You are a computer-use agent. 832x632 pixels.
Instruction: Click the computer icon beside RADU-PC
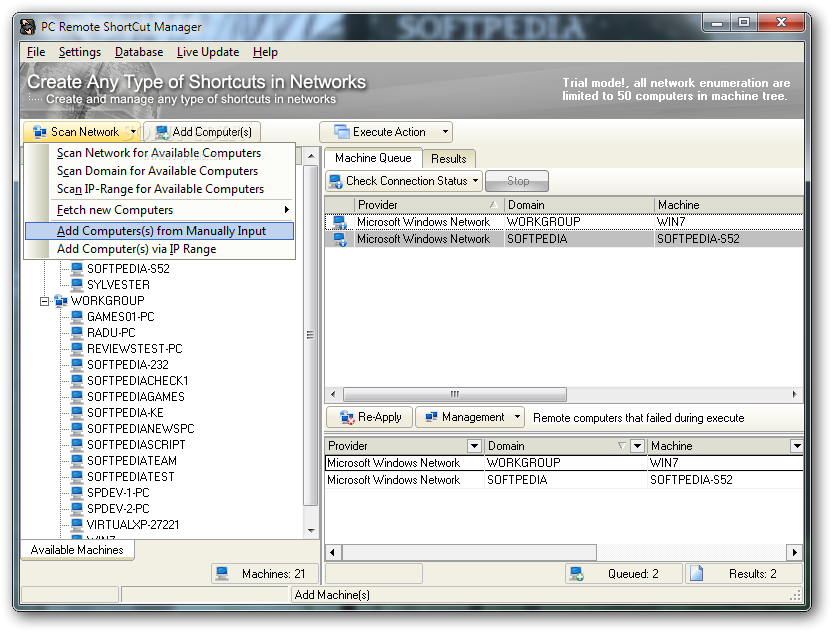click(x=77, y=333)
